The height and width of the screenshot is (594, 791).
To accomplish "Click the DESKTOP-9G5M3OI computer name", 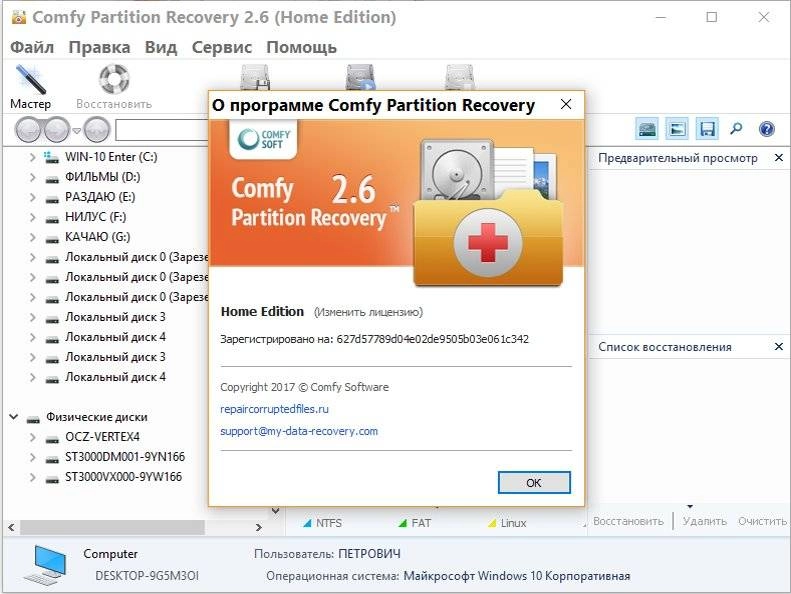I will point(147,576).
